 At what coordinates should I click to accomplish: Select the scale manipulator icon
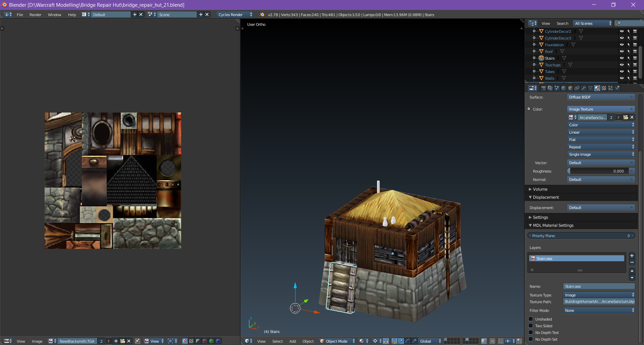[x=415, y=341]
